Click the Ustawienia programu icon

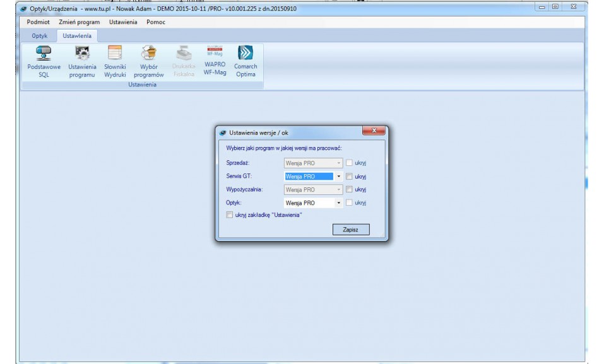point(82,54)
